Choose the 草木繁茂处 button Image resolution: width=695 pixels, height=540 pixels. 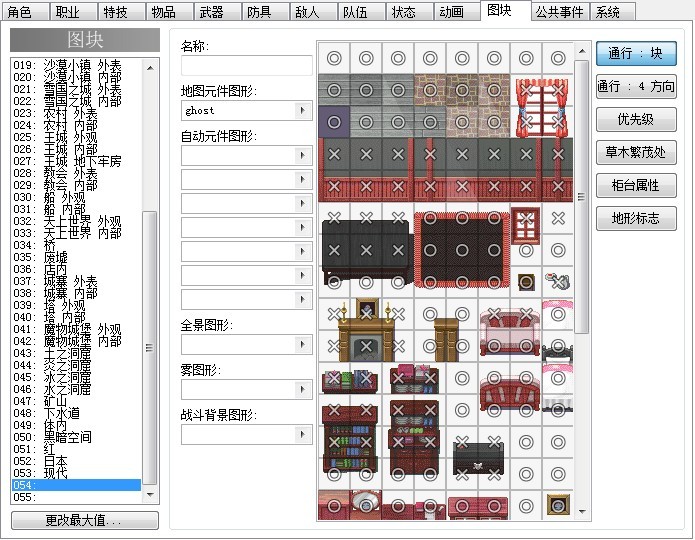tap(636, 152)
